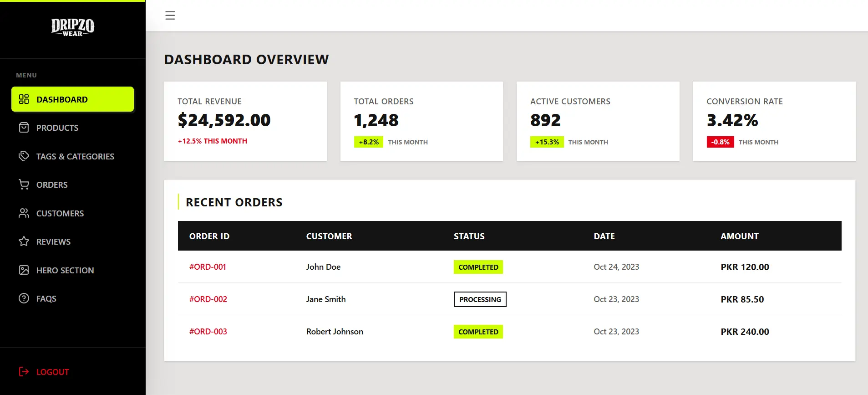The image size is (868, 395).
Task: Click the +15.3% customers change badge
Action: 547,142
